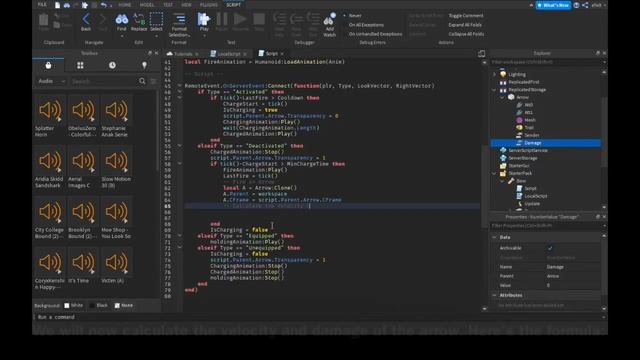
Task: Preview the It's Time audio asset
Action: click(x=83, y=262)
